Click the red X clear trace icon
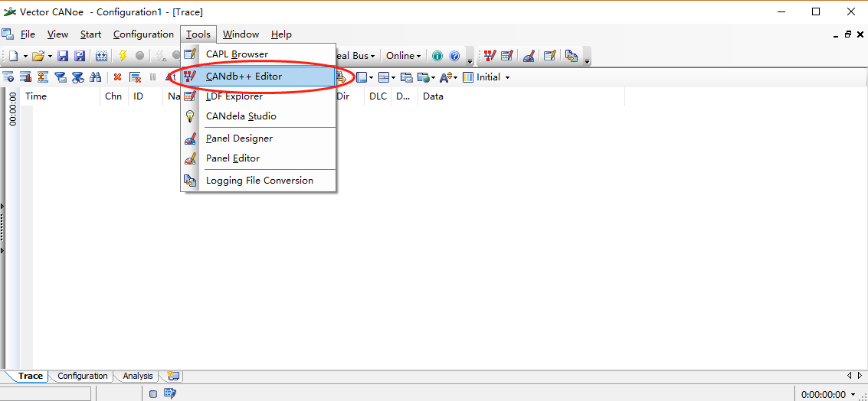868x401 pixels. click(117, 77)
